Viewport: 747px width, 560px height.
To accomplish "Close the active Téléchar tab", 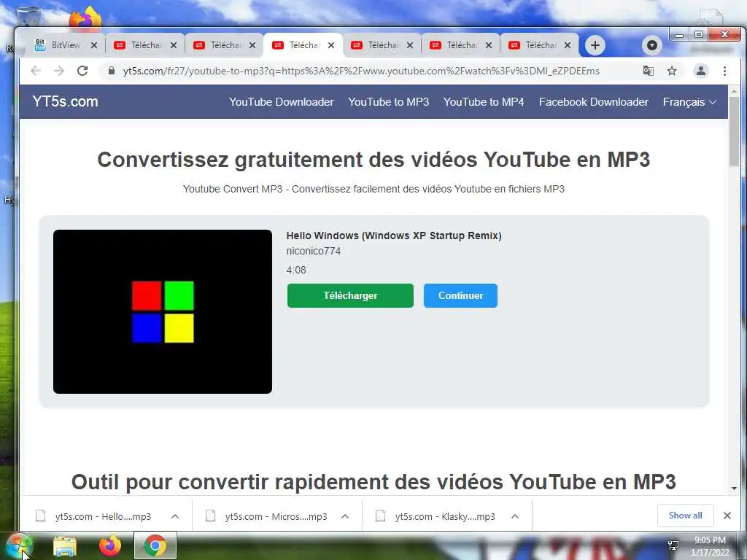I will click(x=331, y=45).
